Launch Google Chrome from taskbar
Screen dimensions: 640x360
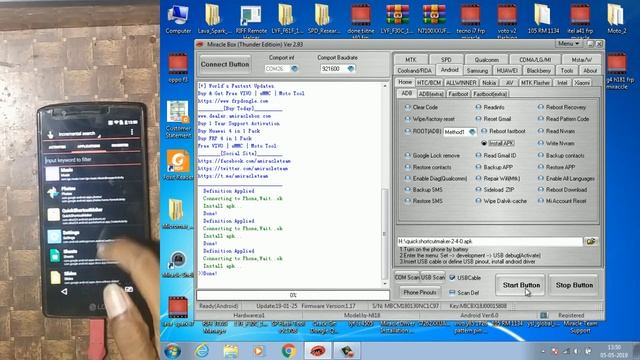(289, 351)
